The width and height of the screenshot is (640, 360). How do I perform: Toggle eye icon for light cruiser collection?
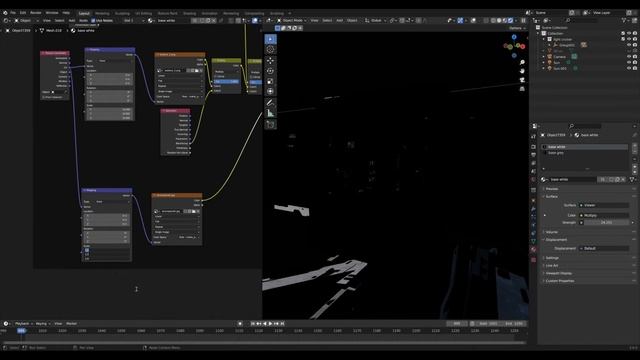[629, 39]
